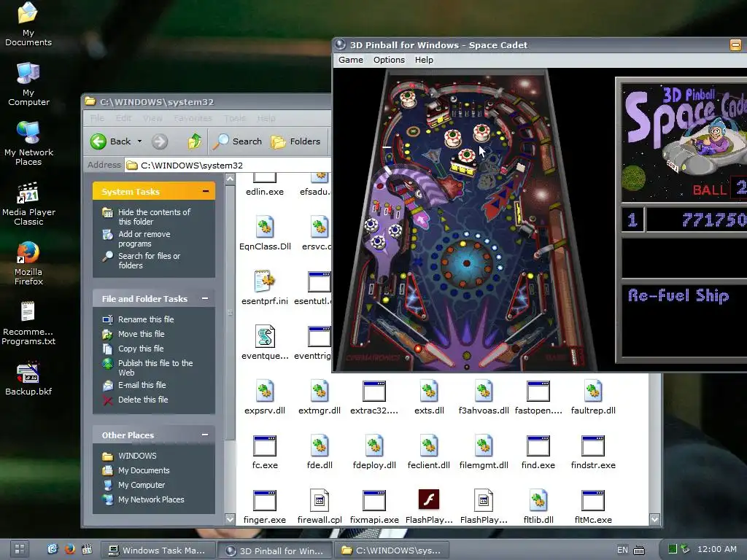Screen dimensions: 747x560
Task: Open My Computer desktop icon
Action: coord(28,85)
